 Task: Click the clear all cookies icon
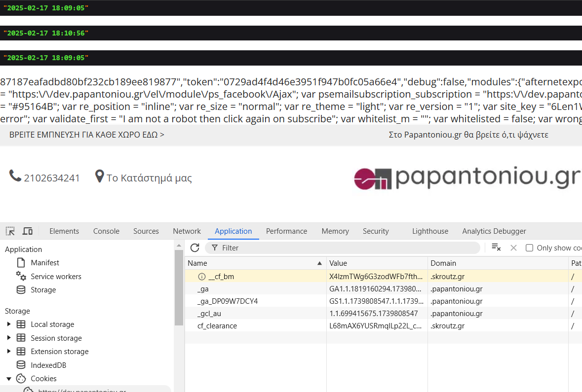pos(496,248)
